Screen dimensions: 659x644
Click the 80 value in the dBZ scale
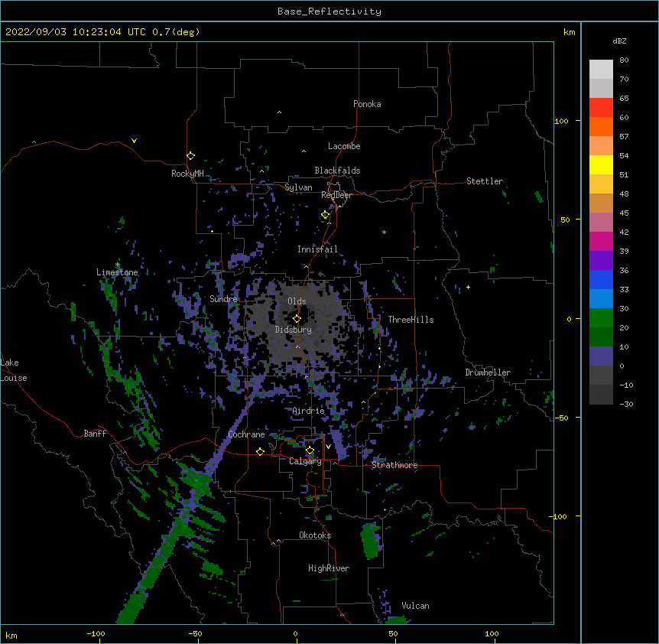[x=624, y=60]
